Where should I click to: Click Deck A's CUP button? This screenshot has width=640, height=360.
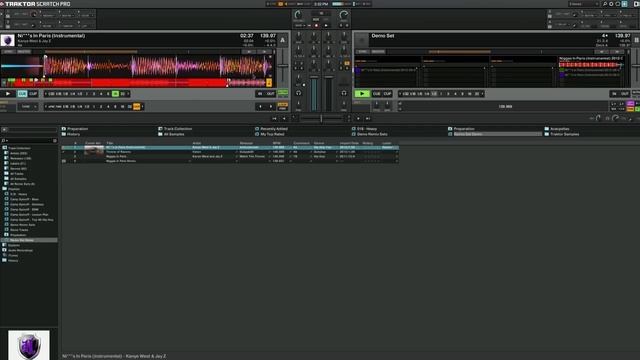[33, 94]
